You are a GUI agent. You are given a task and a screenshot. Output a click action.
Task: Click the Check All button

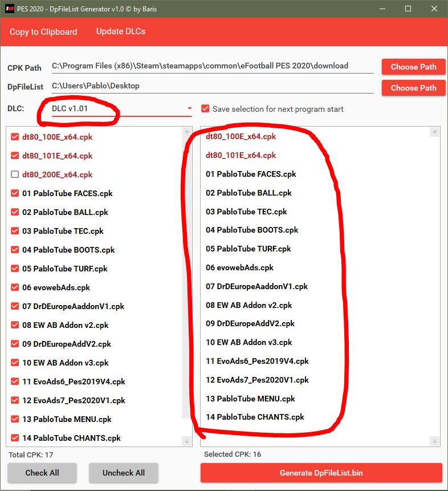click(x=42, y=473)
